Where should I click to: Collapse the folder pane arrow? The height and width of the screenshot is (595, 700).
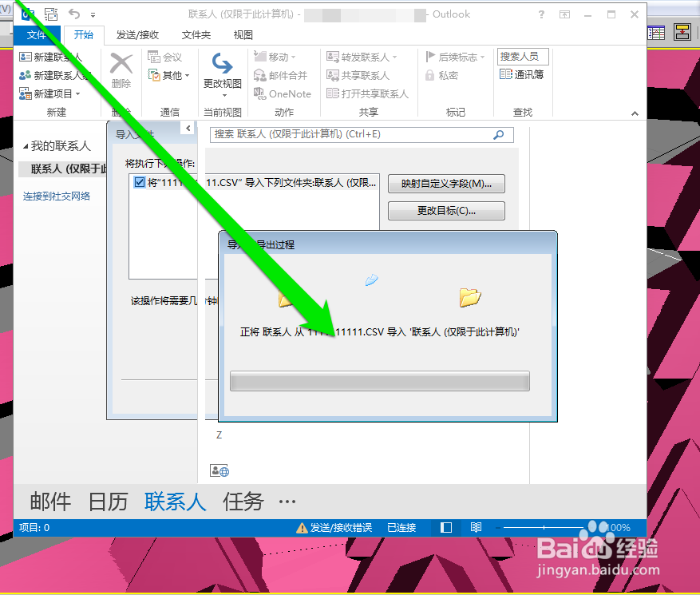point(188,129)
